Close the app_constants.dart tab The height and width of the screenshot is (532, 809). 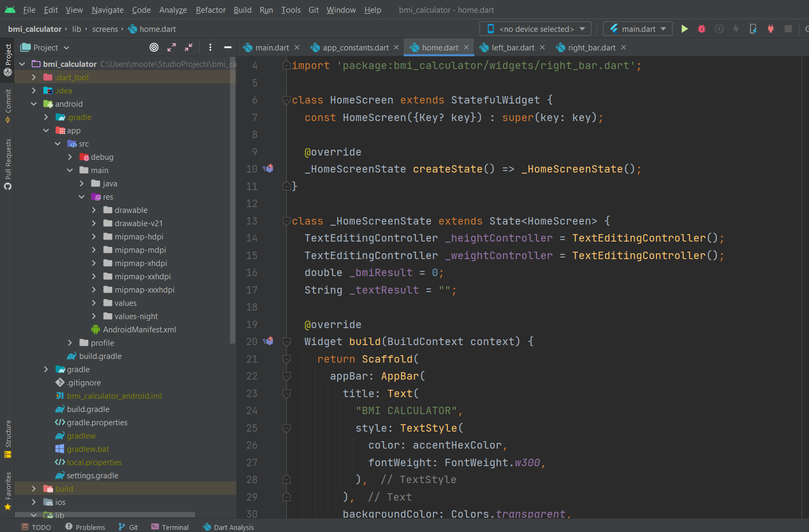[396, 47]
